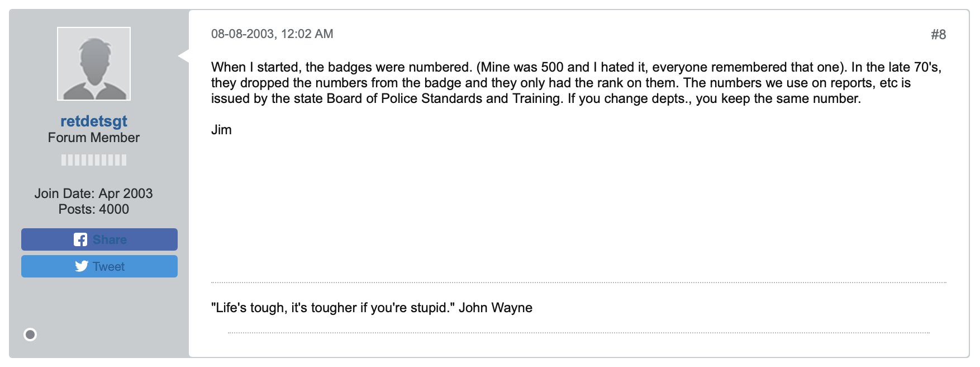
Task: Open the retdetsgt user profile link
Action: tap(94, 121)
